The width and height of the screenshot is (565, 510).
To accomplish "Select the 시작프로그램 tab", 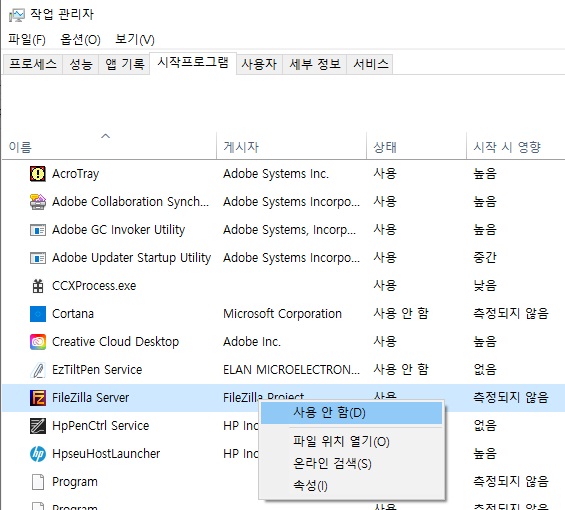I will click(193, 63).
